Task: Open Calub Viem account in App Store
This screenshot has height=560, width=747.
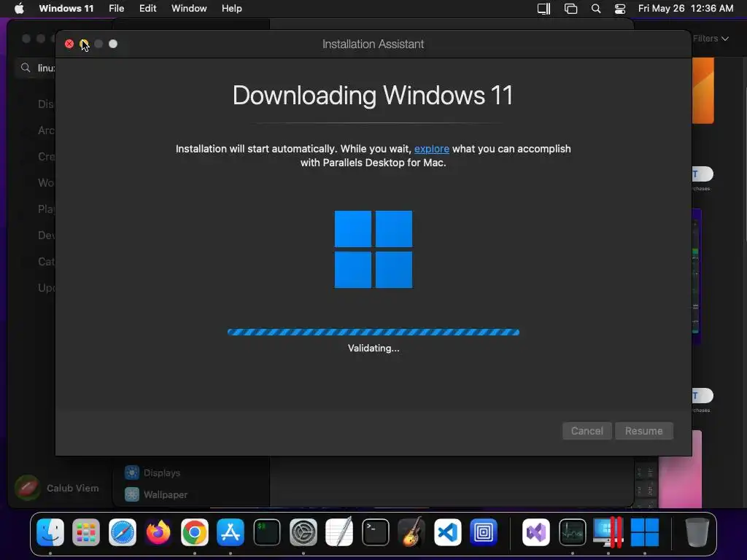Action: (57, 488)
